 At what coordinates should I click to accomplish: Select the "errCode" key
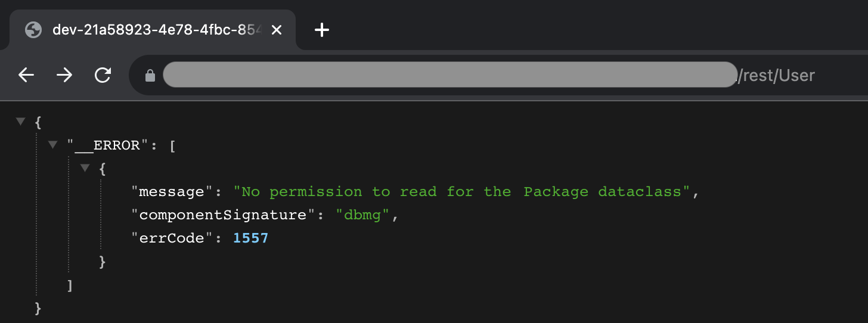tap(172, 238)
